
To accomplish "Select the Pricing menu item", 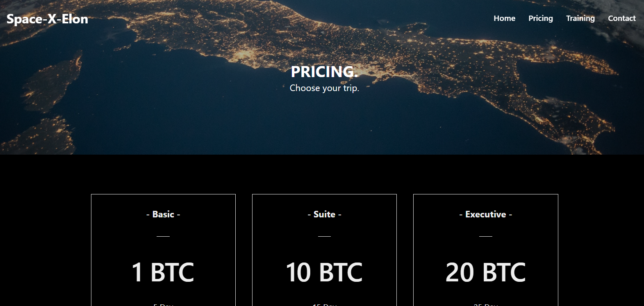I will coord(541,18).
